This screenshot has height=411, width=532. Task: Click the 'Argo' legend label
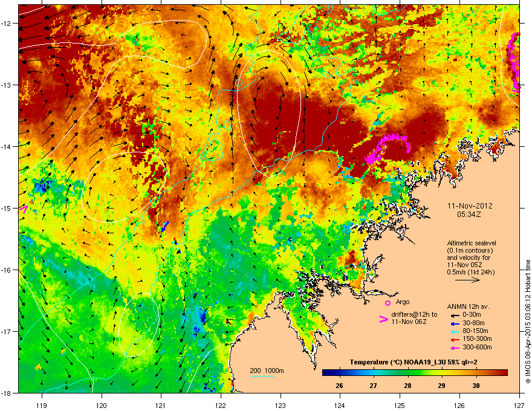click(403, 302)
